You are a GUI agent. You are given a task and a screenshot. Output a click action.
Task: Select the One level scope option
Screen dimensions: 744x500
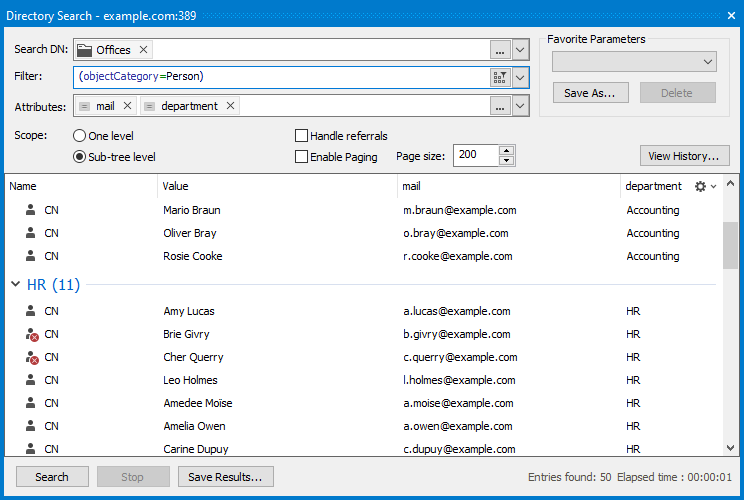click(80, 136)
